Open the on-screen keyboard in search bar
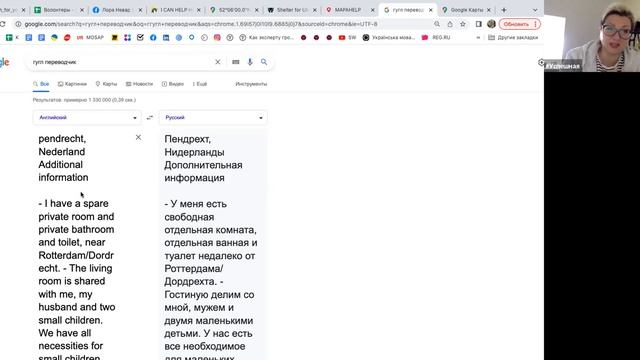The height and width of the screenshot is (360, 640). click(236, 62)
